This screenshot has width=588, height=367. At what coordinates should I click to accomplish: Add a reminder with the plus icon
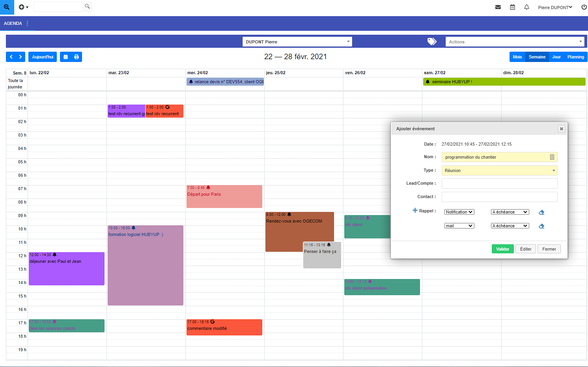pyautogui.click(x=415, y=210)
